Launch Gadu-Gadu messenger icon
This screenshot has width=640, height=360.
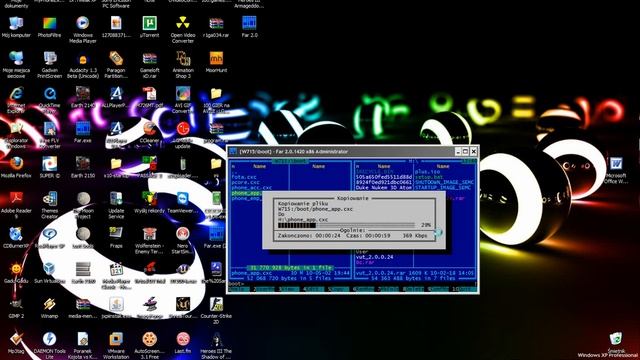pos(16,273)
